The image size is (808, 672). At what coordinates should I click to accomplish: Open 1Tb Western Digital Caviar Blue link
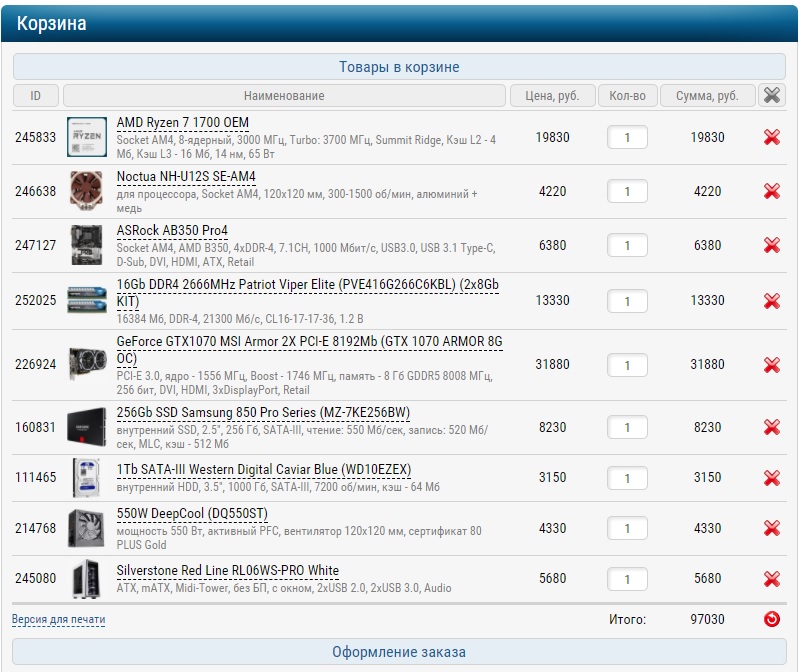pos(264,469)
